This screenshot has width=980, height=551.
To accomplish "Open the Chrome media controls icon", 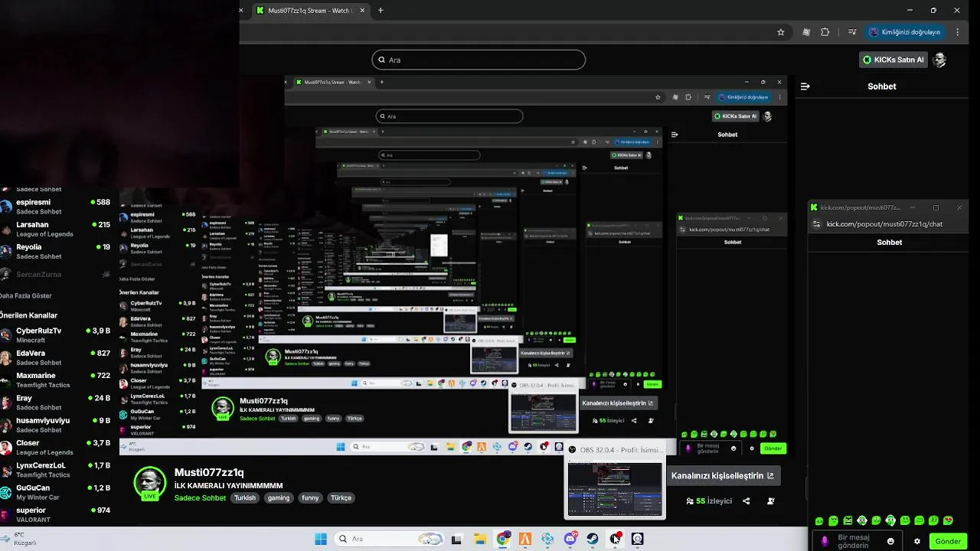I will click(852, 32).
